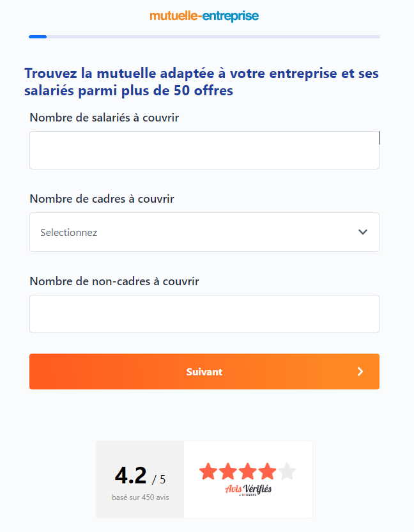Click the mutuelle-entreprise logo at the top
This screenshot has width=414, height=532.
click(x=203, y=16)
